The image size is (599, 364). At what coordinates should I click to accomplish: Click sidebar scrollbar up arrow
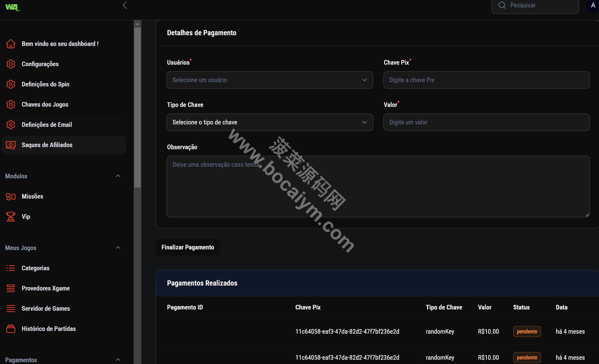[137, 24]
